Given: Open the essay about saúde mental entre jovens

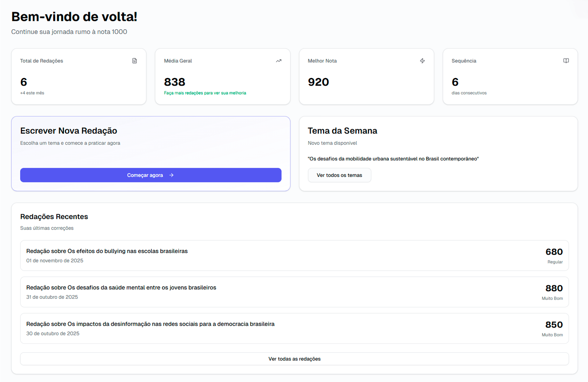Looking at the screenshot, I should point(121,288).
